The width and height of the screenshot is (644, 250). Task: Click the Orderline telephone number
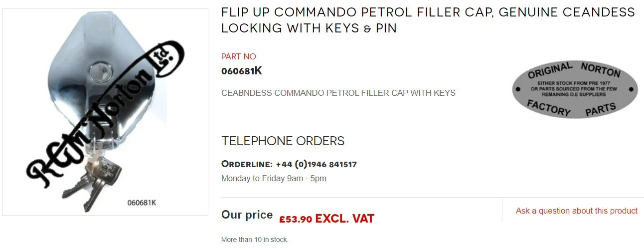(x=316, y=164)
